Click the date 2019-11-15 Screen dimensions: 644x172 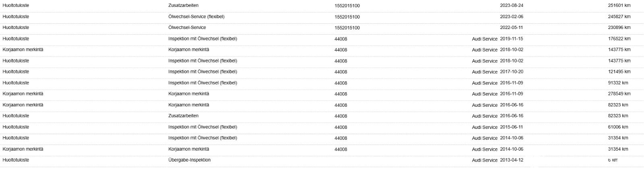512,39
